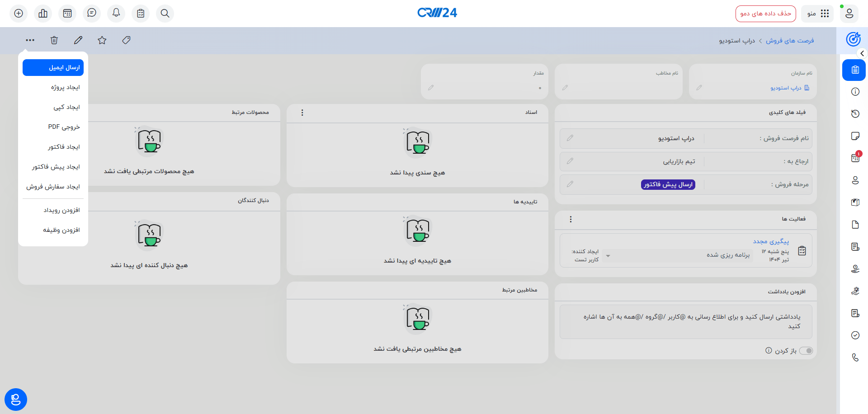The width and height of the screenshot is (868, 414).
Task: Select the trash icon to delete this opportunity
Action: 54,40
